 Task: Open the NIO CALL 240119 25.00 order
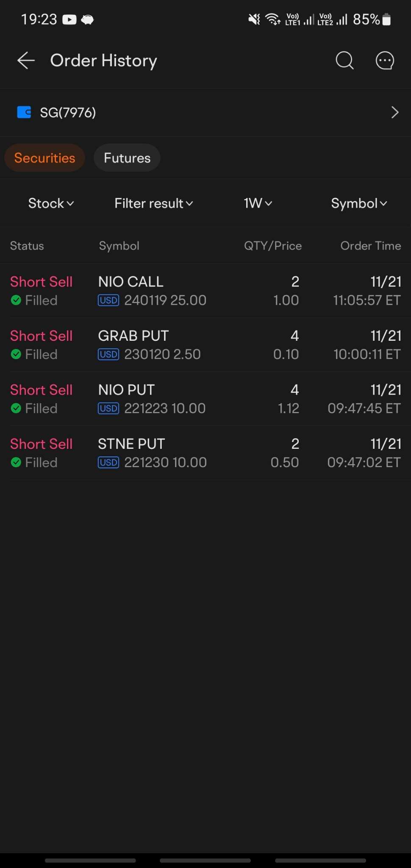(205, 291)
